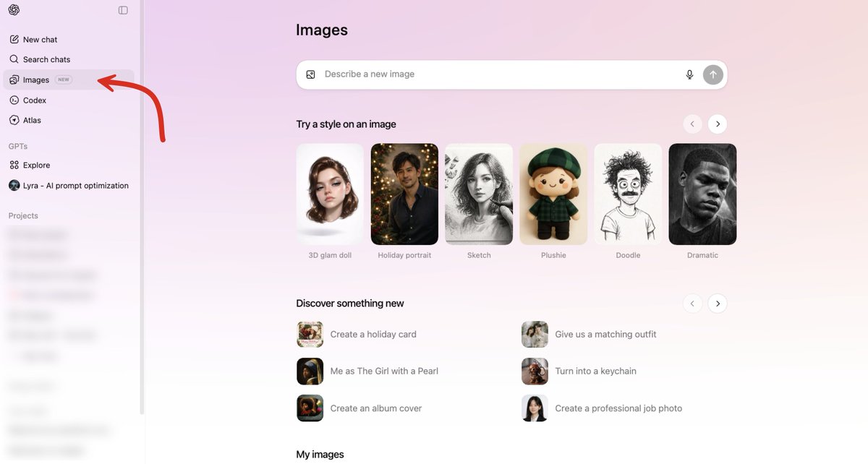
Task: Collapse the sidebar with the panel icon
Action: click(x=123, y=10)
